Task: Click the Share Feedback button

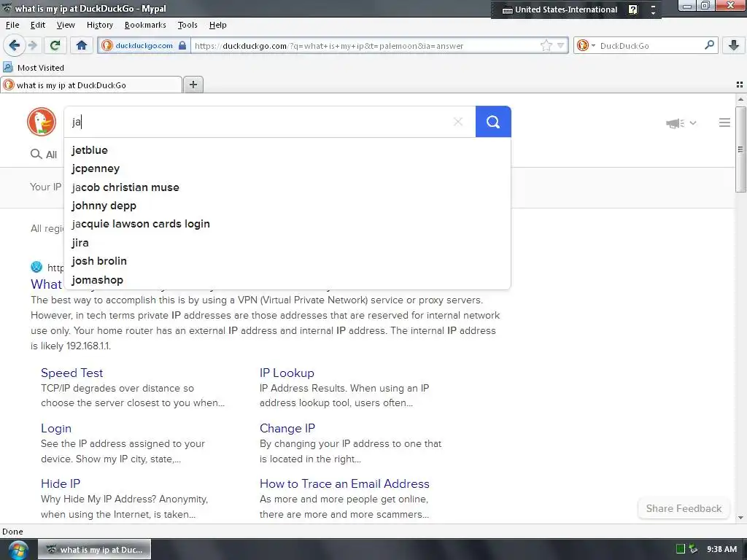Action: pos(684,508)
